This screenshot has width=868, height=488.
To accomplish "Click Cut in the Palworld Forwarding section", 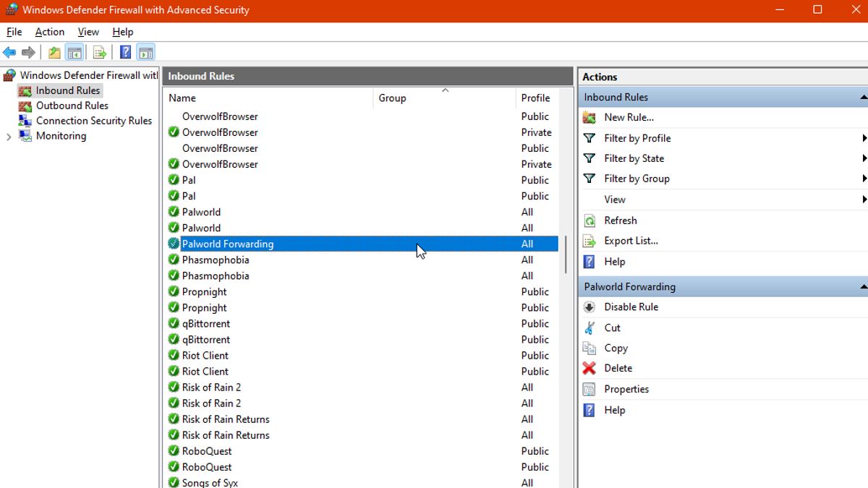I will pyautogui.click(x=611, y=328).
